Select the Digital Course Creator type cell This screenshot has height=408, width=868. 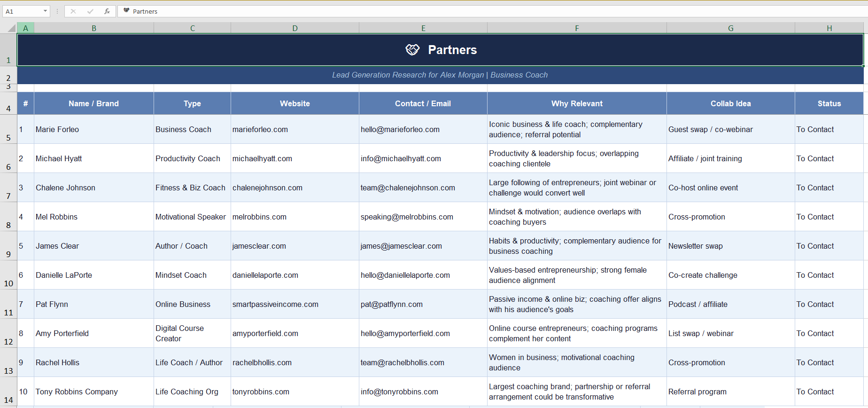pyautogui.click(x=193, y=333)
